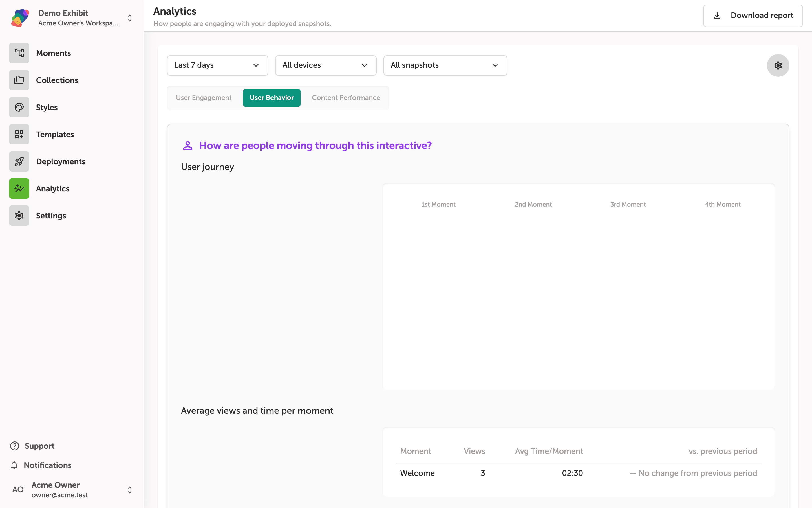The image size is (812, 508).
Task: Click the AO user avatar
Action: pos(18,490)
